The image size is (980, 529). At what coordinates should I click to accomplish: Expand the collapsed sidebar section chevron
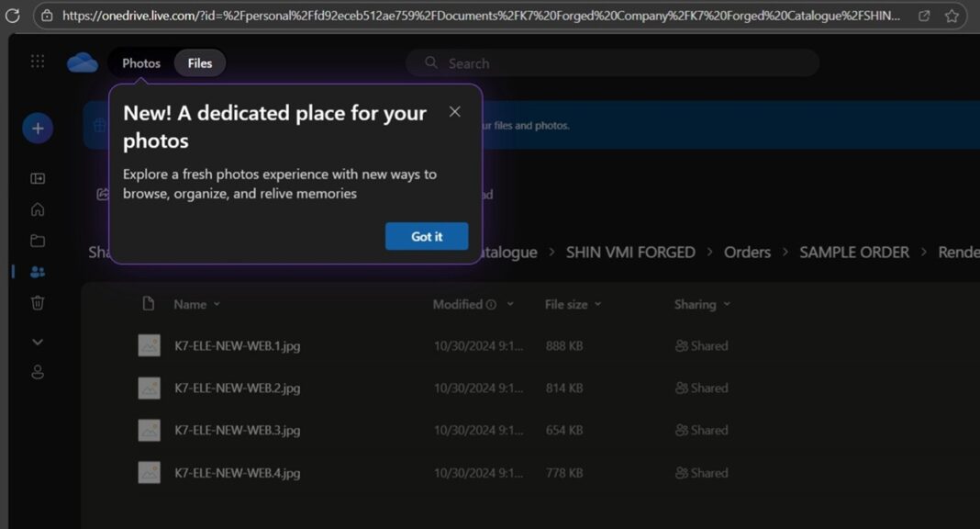(x=37, y=341)
